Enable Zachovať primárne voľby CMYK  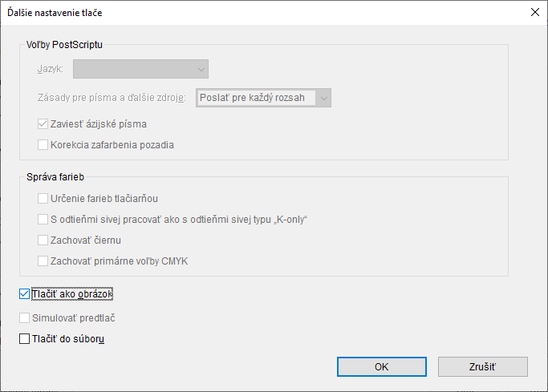pyautogui.click(x=43, y=261)
